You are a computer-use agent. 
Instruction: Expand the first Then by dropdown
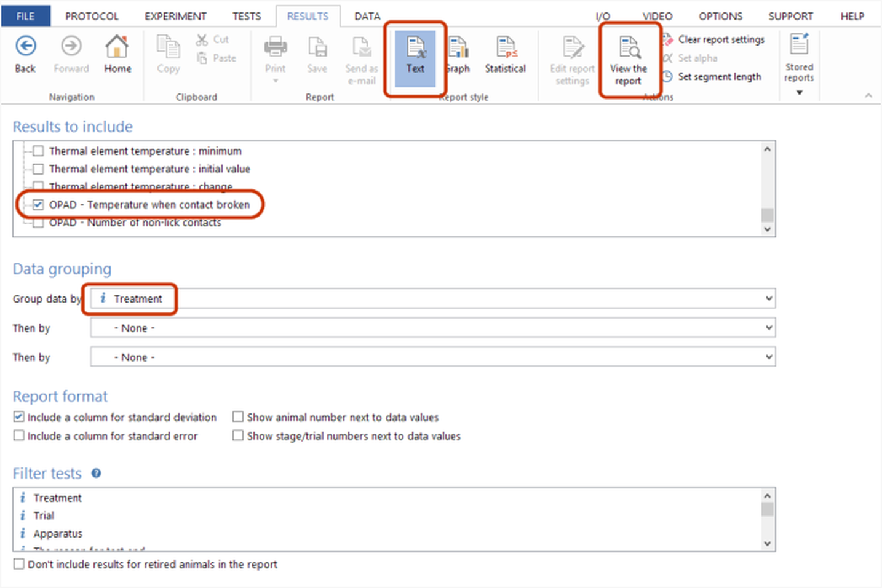[x=768, y=328]
